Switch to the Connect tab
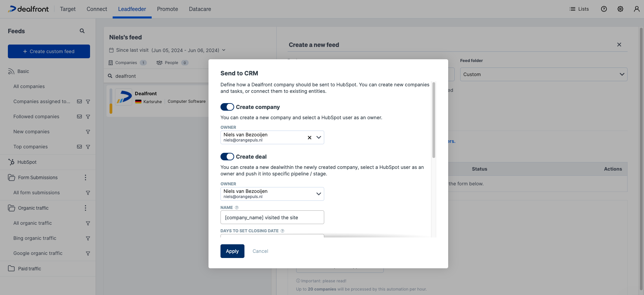The image size is (644, 295). (97, 9)
